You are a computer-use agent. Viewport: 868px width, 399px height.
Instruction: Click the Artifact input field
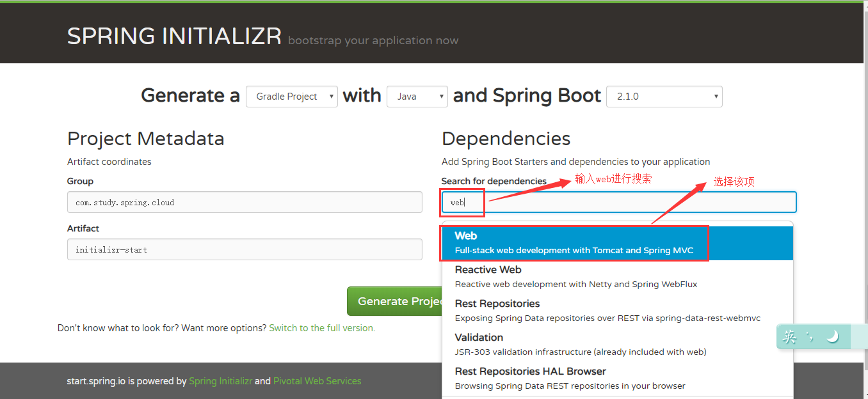245,249
